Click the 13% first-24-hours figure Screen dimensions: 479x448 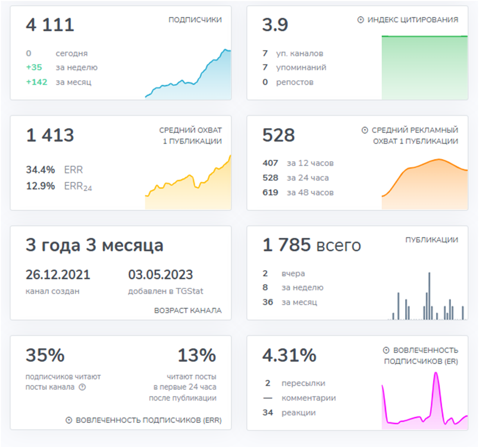(197, 356)
